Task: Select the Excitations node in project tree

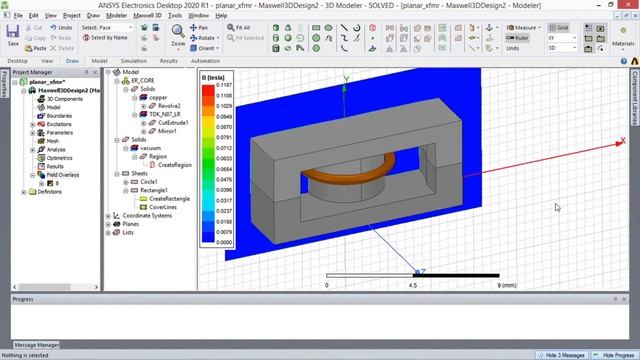Action: 59,124
